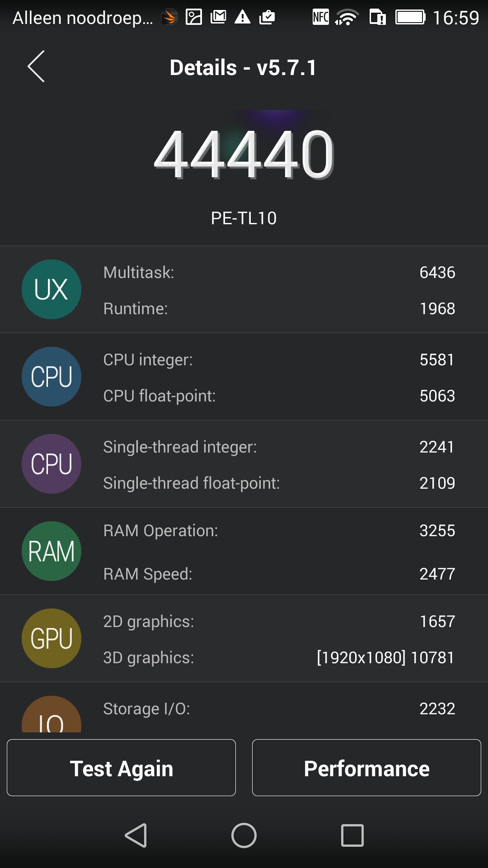Image resolution: width=488 pixels, height=868 pixels.
Task: Tap the brown IO category icon
Action: [x=52, y=714]
